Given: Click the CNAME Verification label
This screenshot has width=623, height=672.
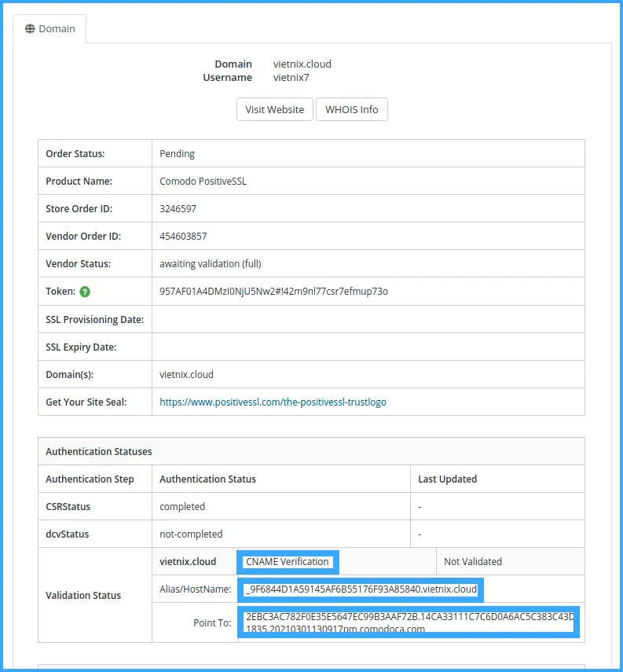Looking at the screenshot, I should pyautogui.click(x=288, y=561).
